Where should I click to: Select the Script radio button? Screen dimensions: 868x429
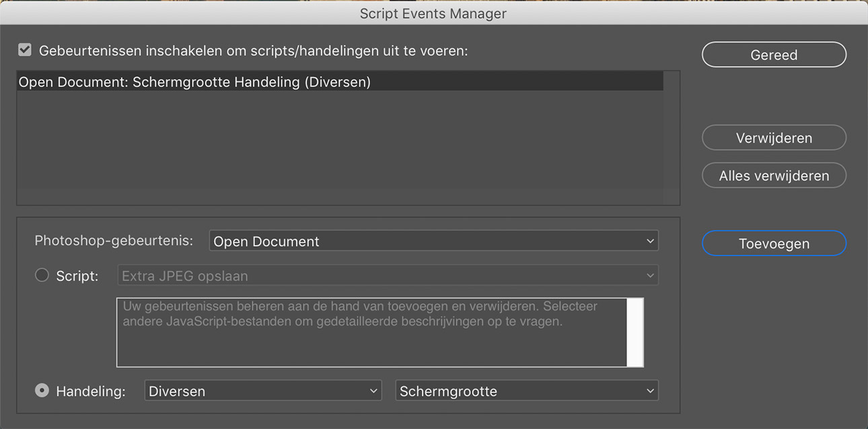(42, 275)
